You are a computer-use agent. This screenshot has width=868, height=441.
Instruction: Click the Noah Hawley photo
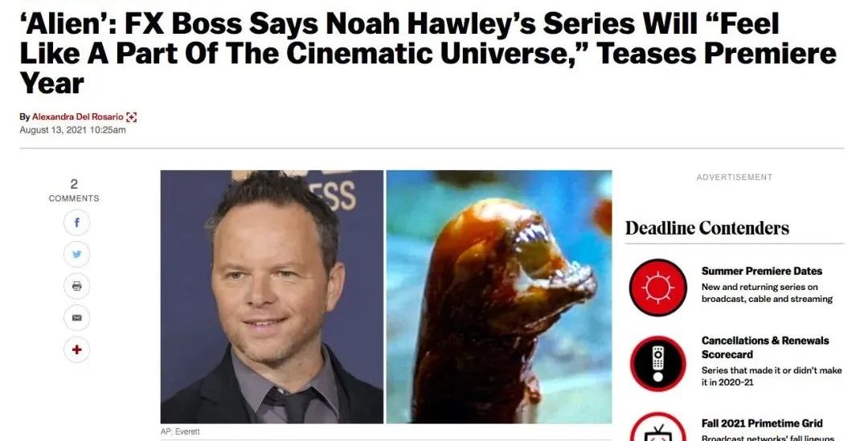(x=272, y=296)
